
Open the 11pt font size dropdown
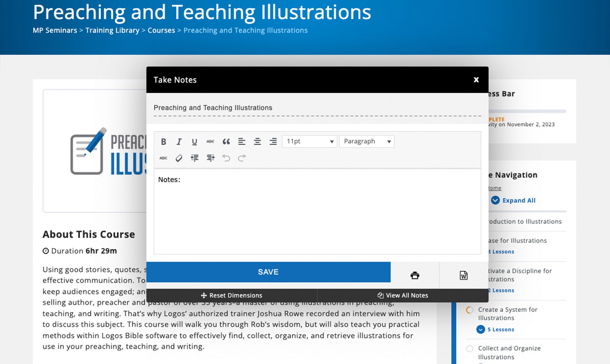(x=310, y=141)
